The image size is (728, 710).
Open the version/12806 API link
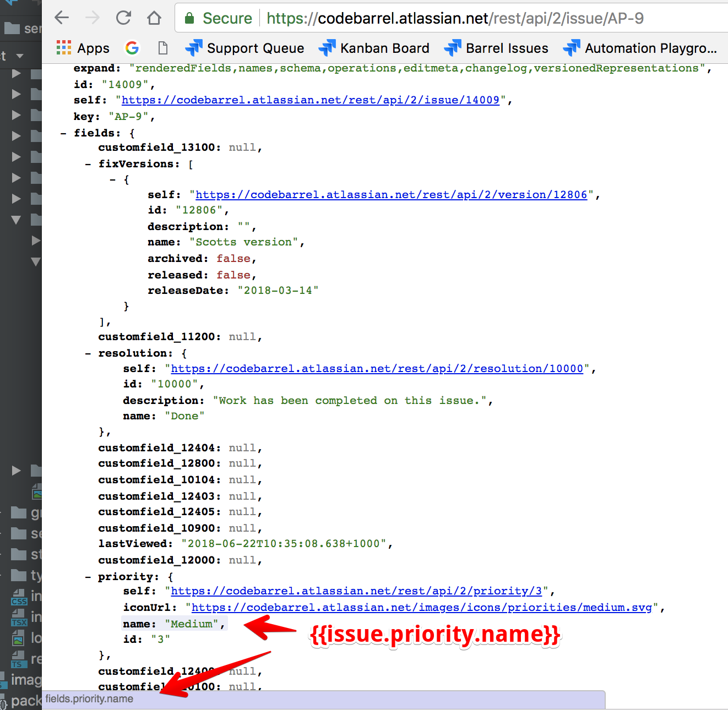pos(391,195)
